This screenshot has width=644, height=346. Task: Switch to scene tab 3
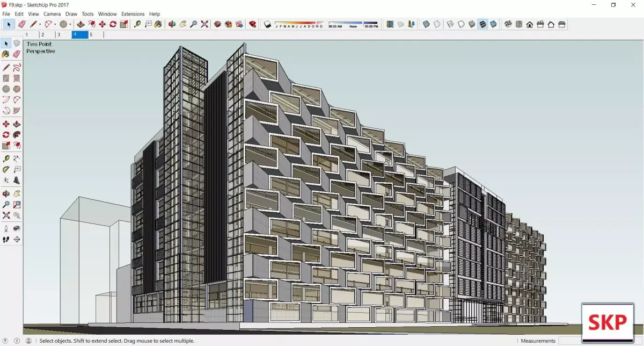click(x=63, y=34)
